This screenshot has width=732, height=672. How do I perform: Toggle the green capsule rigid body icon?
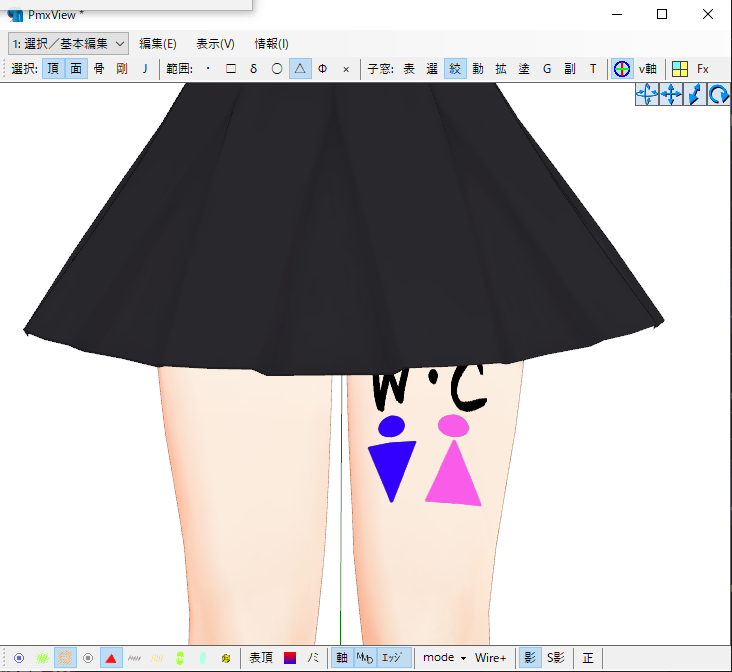click(x=180, y=658)
